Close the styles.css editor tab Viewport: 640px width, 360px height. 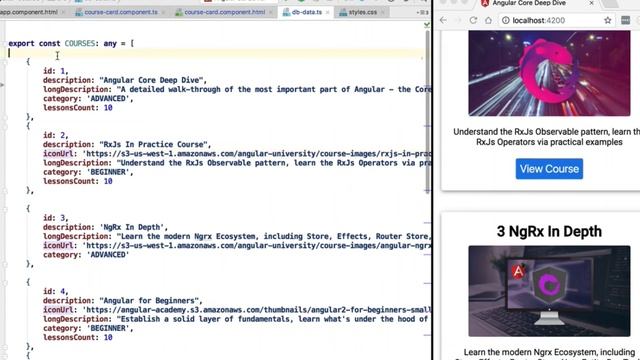coord(382,12)
